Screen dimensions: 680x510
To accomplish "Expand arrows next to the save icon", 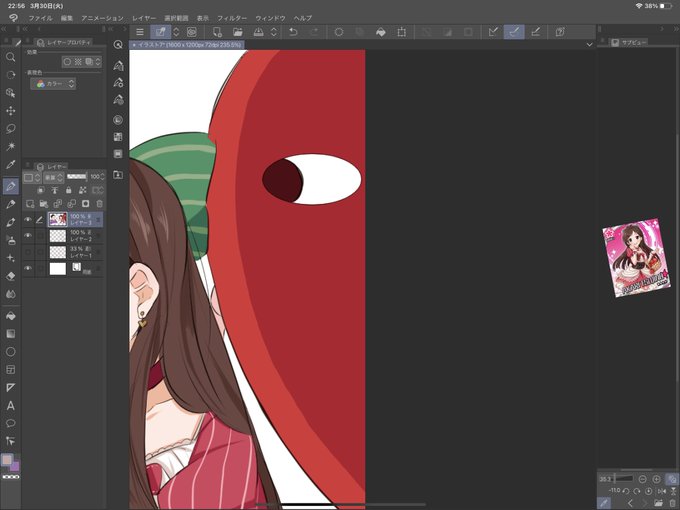I will (274, 32).
